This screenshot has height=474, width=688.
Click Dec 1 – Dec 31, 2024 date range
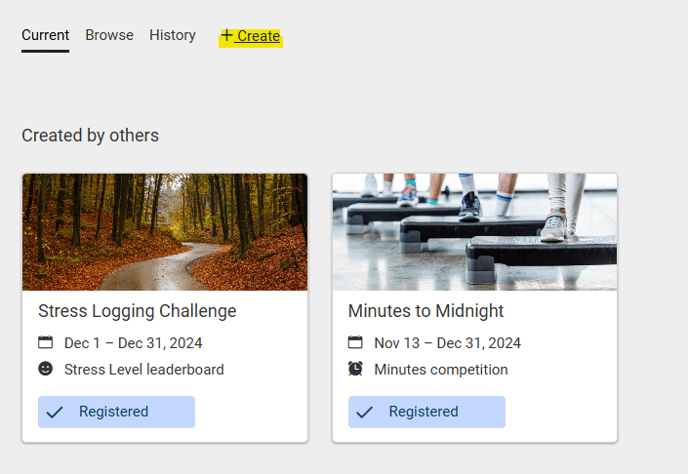coord(133,343)
